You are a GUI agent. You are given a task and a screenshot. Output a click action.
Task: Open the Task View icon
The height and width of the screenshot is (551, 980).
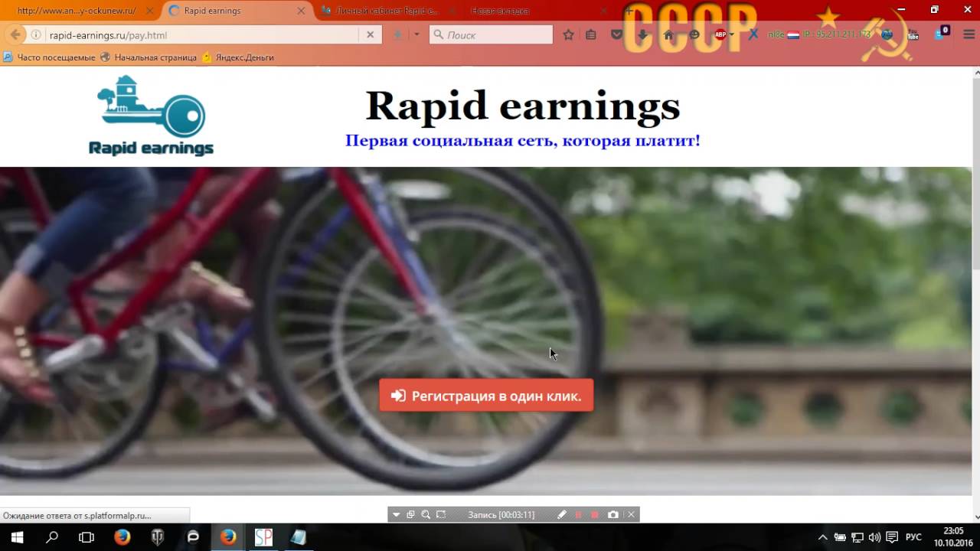tap(87, 537)
